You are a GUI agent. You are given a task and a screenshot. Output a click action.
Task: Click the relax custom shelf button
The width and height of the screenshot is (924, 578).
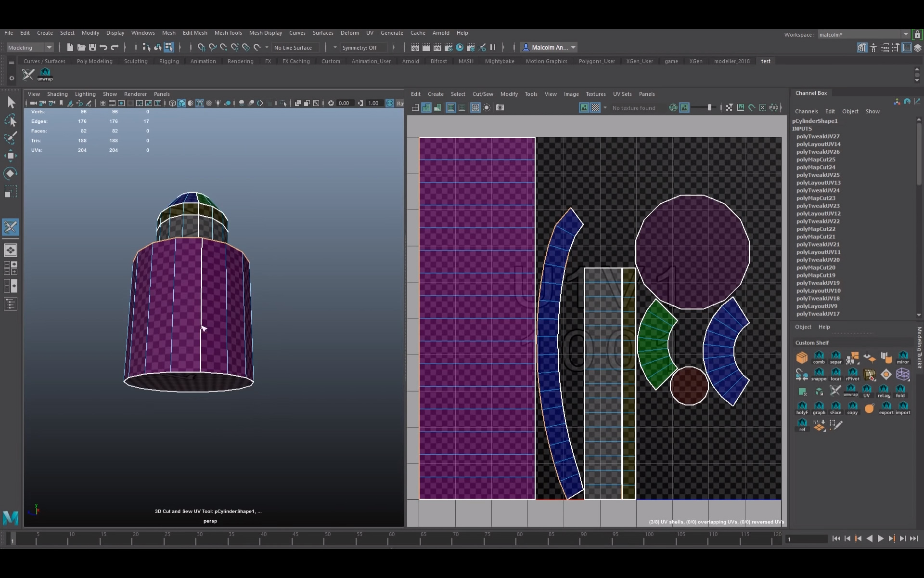pyautogui.click(x=884, y=391)
